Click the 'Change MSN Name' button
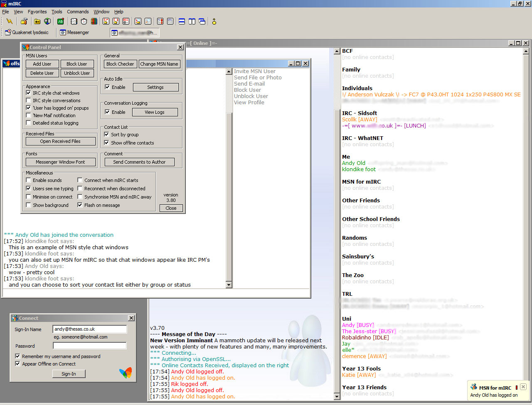 [x=159, y=64]
